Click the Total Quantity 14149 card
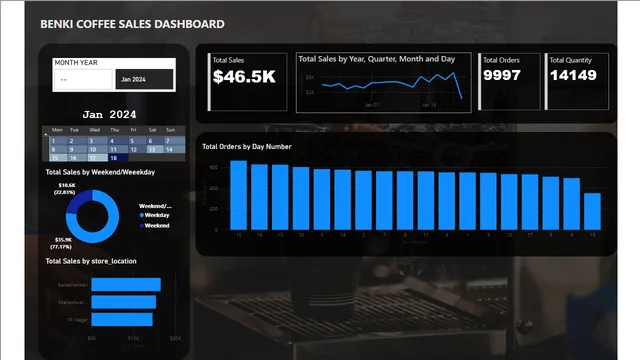The width and height of the screenshot is (640, 360). point(577,82)
